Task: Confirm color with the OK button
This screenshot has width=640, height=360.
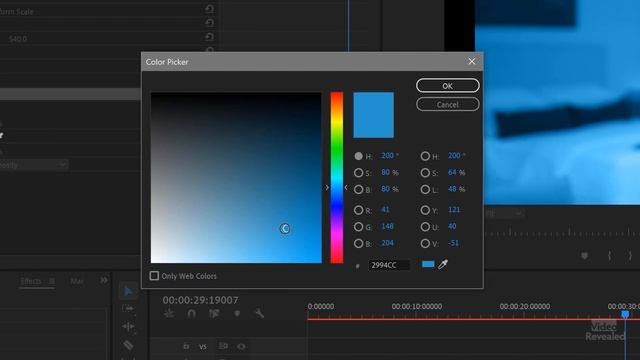Action: (x=448, y=86)
